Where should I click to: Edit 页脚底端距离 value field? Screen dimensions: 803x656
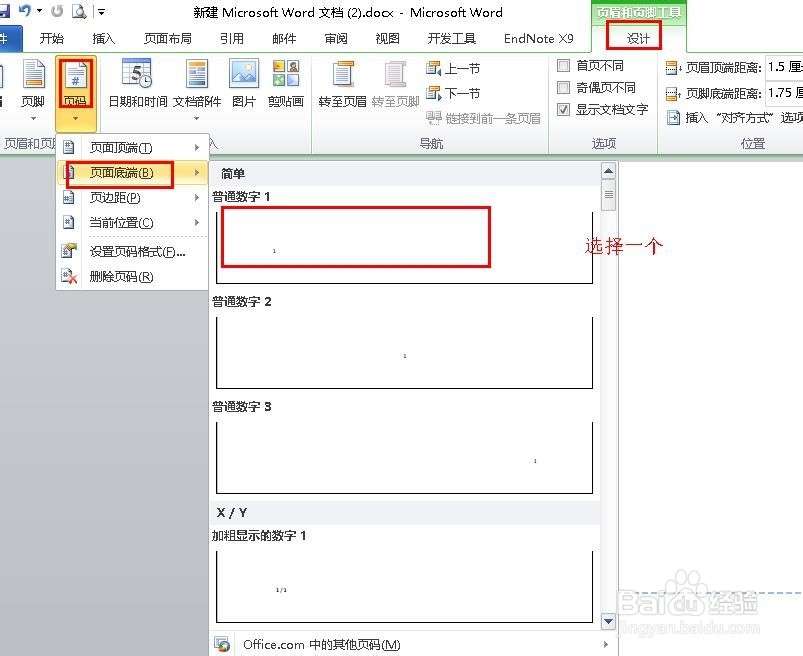(784, 93)
